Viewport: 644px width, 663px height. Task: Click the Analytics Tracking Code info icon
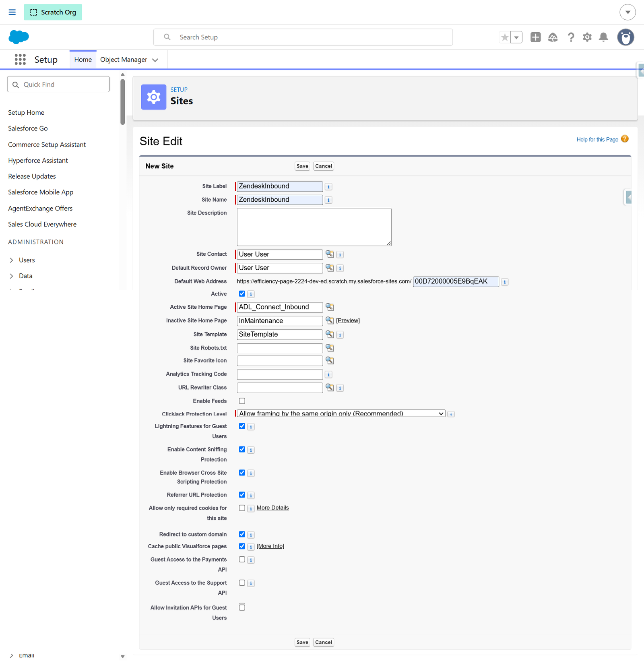click(328, 375)
